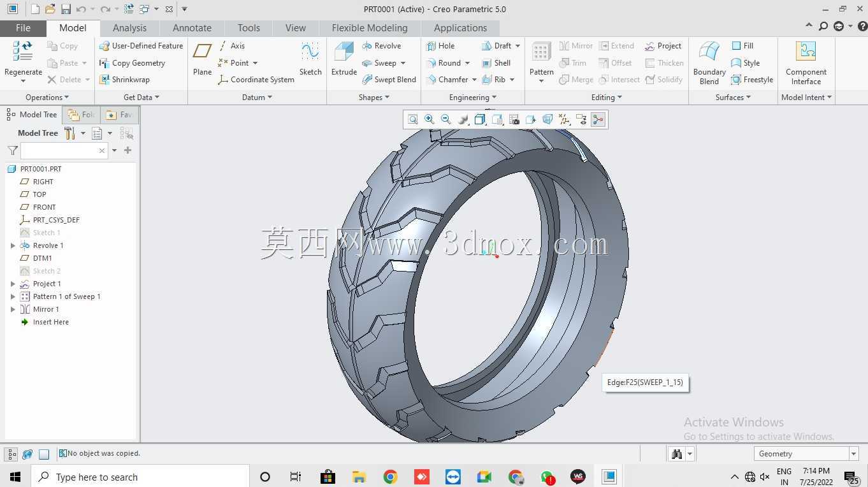868x487 pixels.
Task: Click the Save icon in quick access toolbar
Action: tap(66, 9)
